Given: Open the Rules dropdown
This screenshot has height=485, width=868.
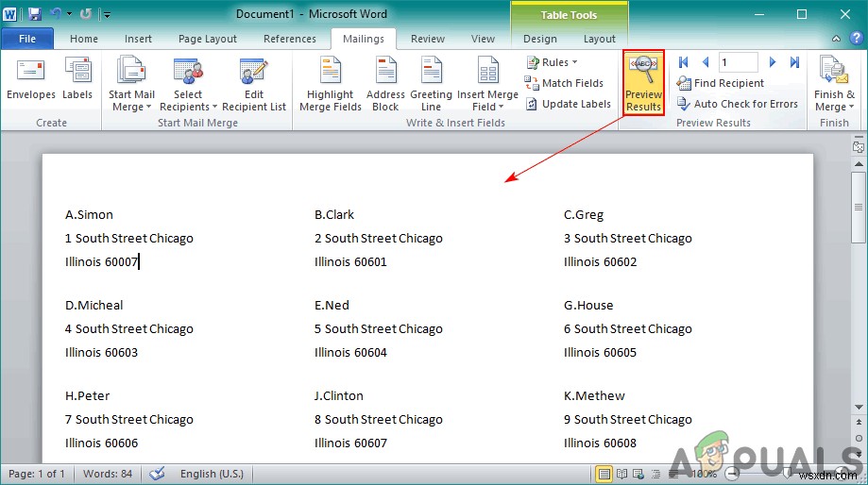Looking at the screenshot, I should [x=552, y=62].
